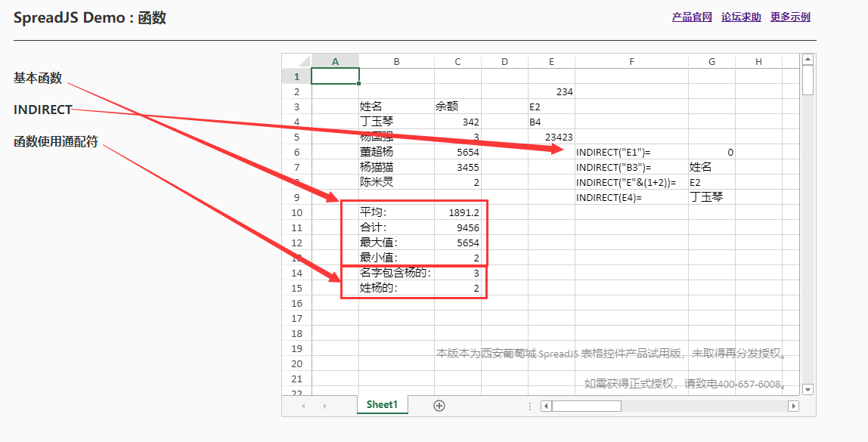This screenshot has height=442, width=868.
Task: Click the 最小值: label cell
Action: 396,258
